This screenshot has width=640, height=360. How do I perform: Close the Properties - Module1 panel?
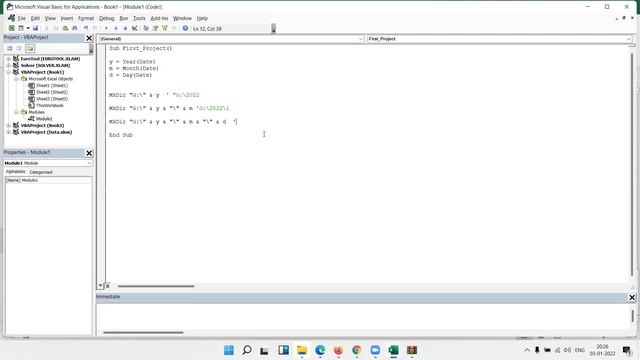click(89, 153)
